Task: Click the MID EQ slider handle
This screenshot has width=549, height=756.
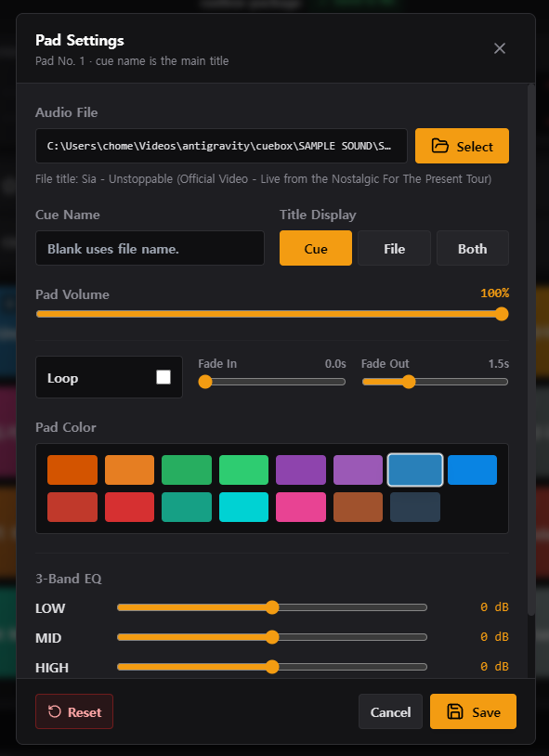Action: pyautogui.click(x=272, y=637)
